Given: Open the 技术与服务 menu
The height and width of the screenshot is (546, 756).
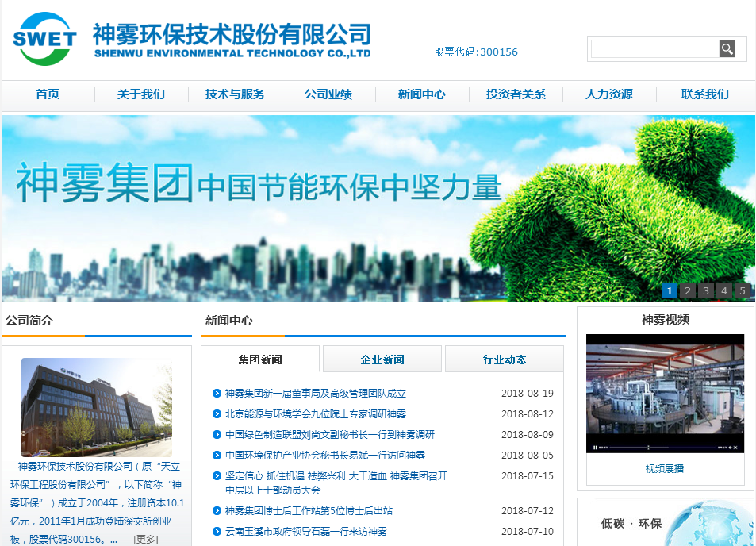Looking at the screenshot, I should tap(235, 94).
